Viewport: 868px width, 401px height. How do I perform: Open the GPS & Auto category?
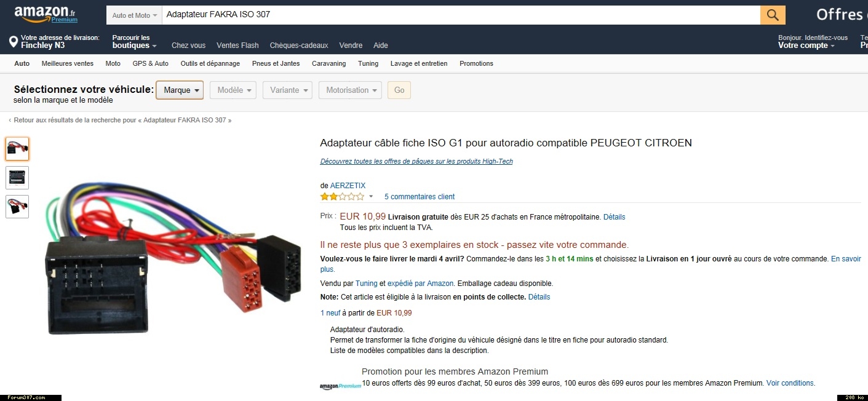151,63
